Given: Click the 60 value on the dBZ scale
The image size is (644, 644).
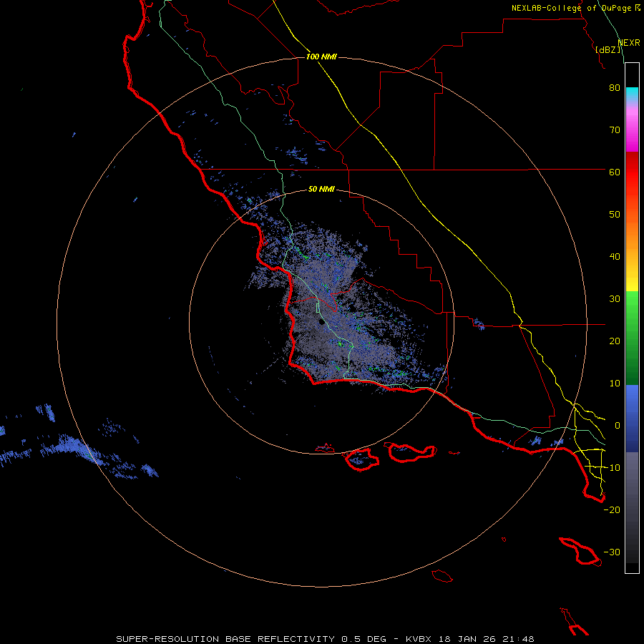Looking at the screenshot, I should (x=615, y=172).
